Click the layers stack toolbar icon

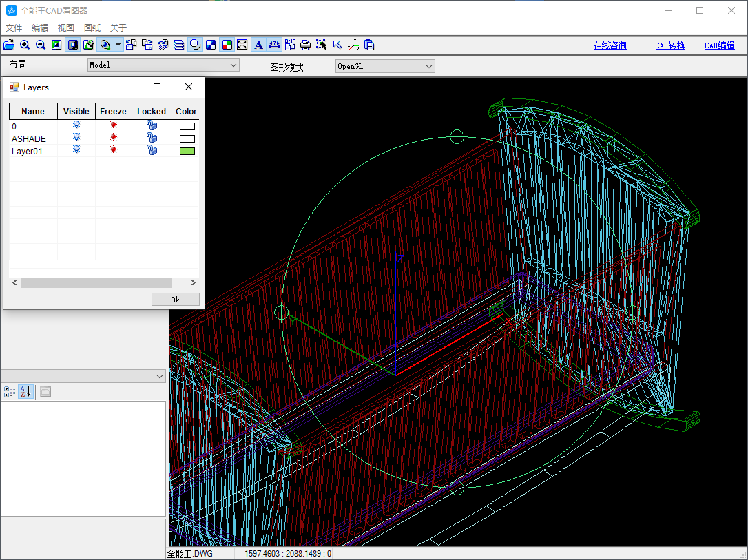(179, 45)
